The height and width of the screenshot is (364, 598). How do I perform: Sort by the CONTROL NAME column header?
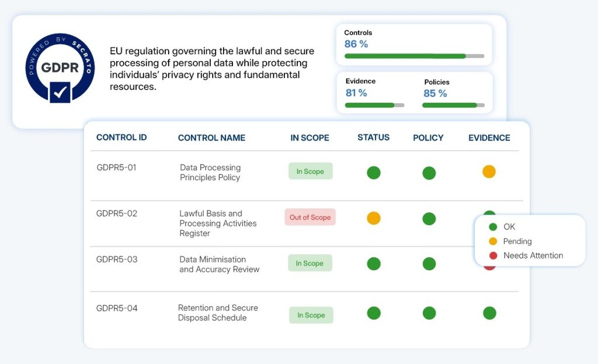coord(211,138)
